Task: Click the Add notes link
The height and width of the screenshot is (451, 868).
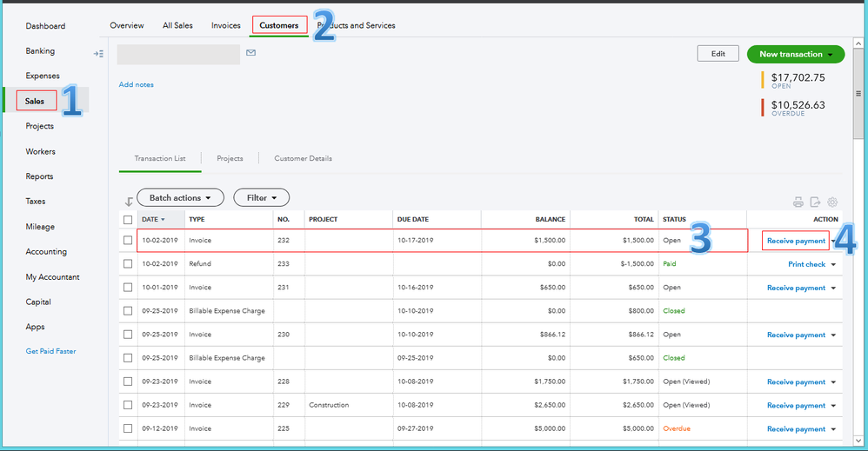Action: pyautogui.click(x=137, y=85)
